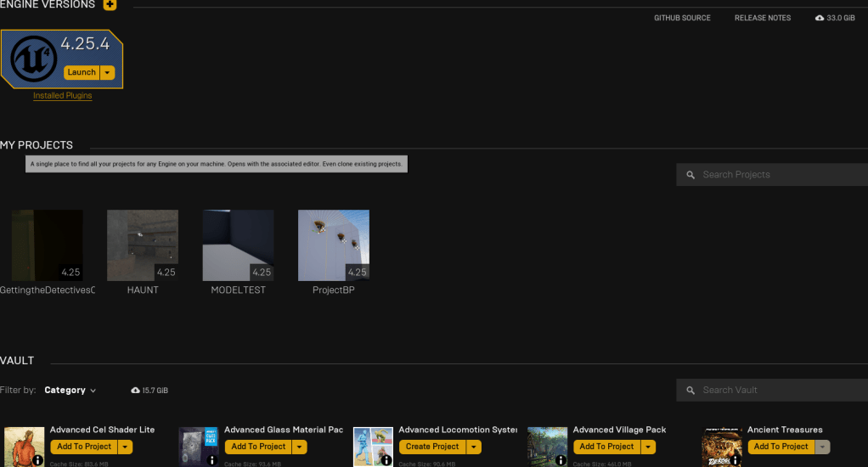Click the Unreal Engine 4.25.4 logo

(x=34, y=59)
